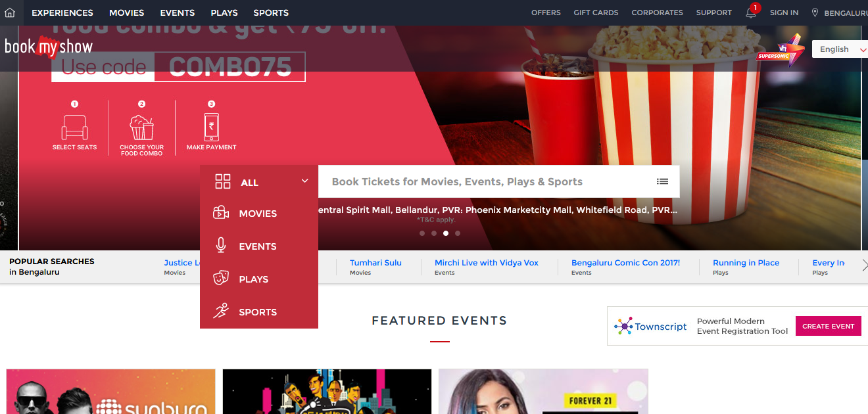Screen dimensions: 868x414
Task: Click the home icon in top bar
Action: click(x=9, y=12)
